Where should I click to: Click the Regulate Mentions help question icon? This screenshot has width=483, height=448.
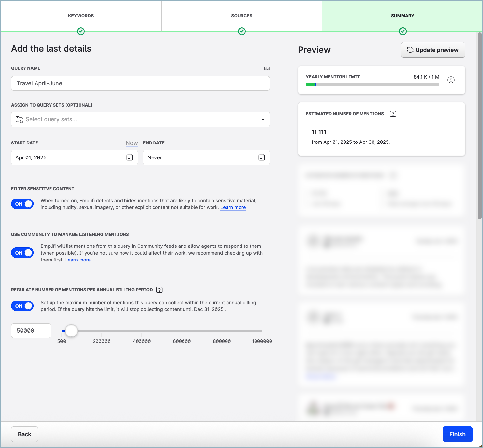[159, 290]
